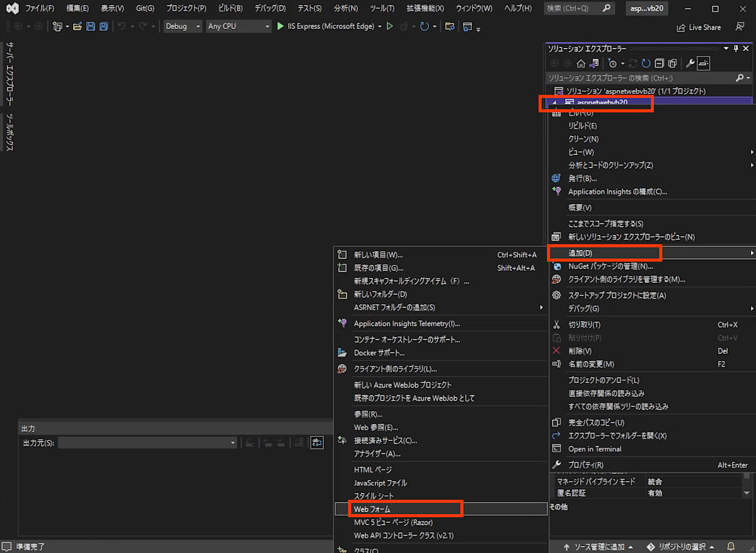Toggle word wrap in Output window
756x553 pixels.
pos(317,443)
